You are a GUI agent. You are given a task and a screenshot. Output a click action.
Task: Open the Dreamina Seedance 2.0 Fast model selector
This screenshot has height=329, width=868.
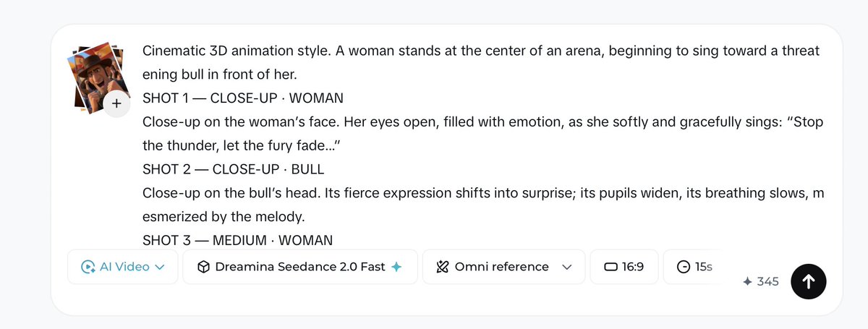tap(300, 267)
